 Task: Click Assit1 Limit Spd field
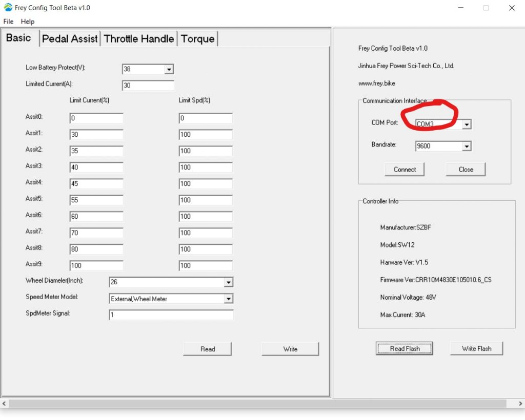(x=206, y=134)
